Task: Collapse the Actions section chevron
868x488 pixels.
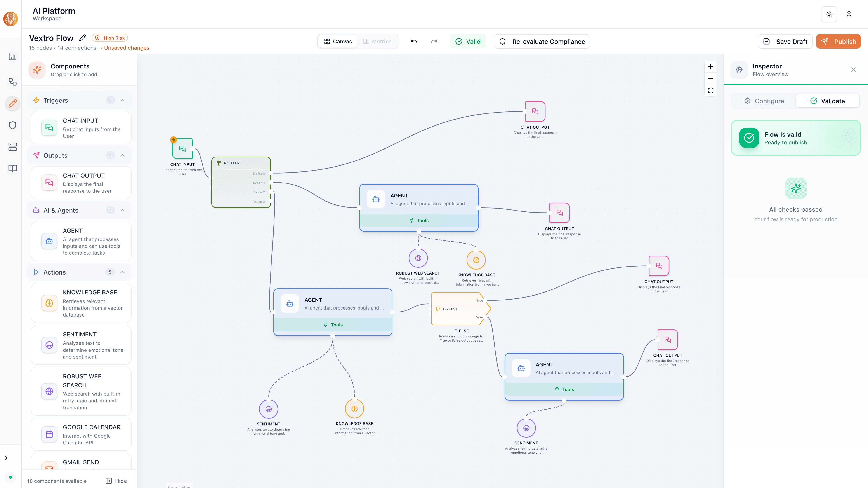Action: coord(123,272)
